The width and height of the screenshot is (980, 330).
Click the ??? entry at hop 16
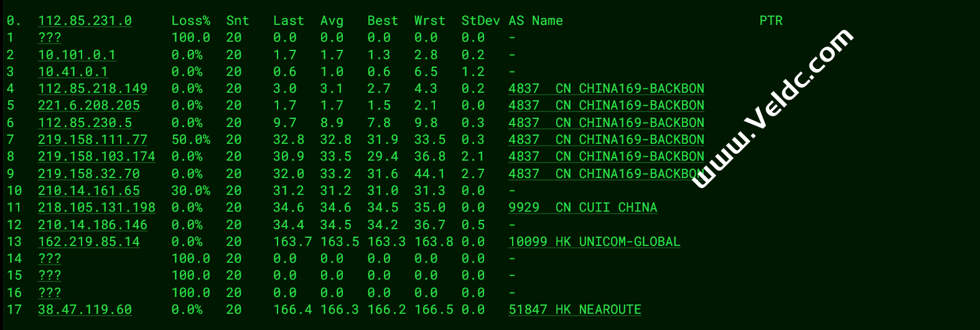(50, 293)
